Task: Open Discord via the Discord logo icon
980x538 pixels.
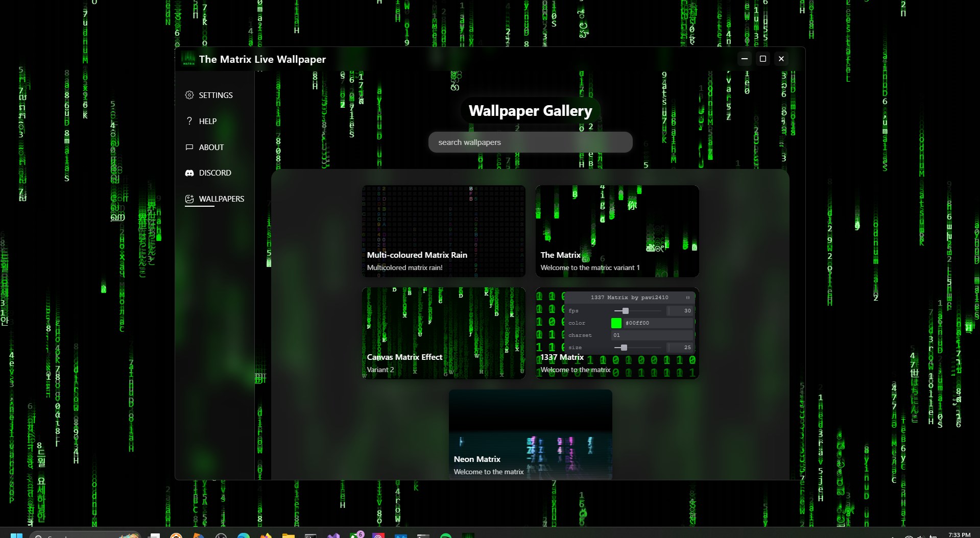Action: coord(189,173)
